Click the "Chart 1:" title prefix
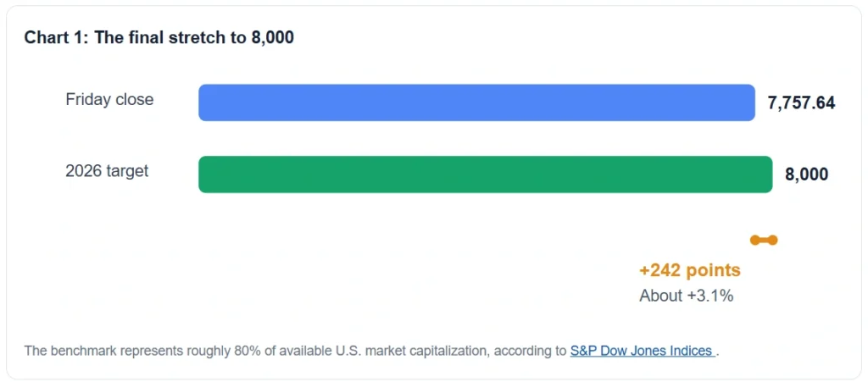Viewport: 868px width, 382px height. pos(56,37)
